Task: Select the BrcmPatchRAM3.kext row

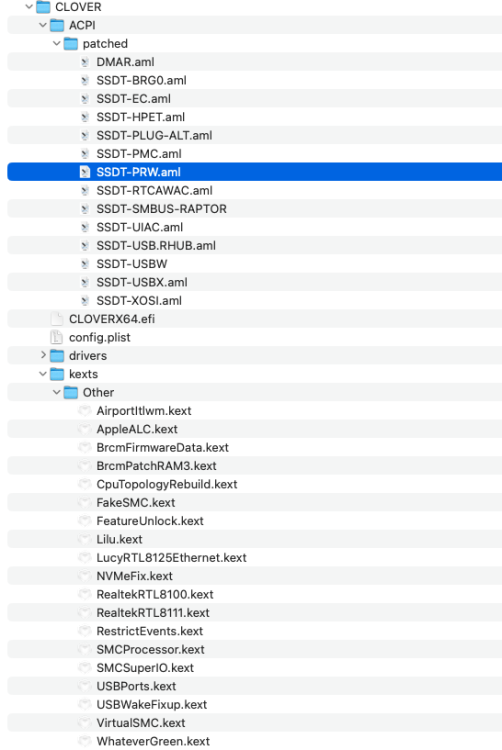Action: point(254,465)
